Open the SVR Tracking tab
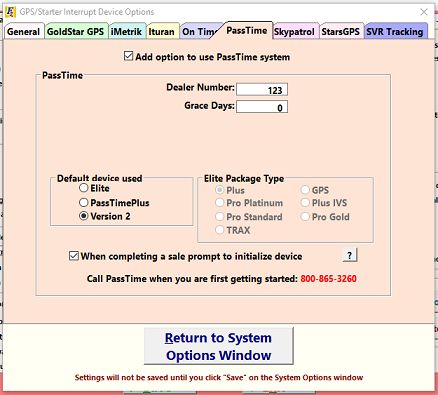Viewport: 438px width, 395px height. (x=395, y=32)
